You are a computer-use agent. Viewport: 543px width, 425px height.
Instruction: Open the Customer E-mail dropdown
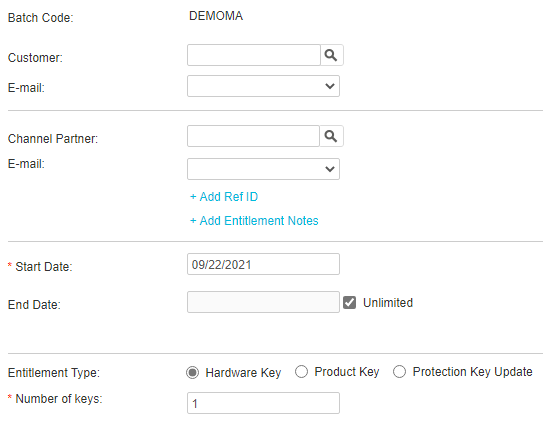click(x=263, y=86)
